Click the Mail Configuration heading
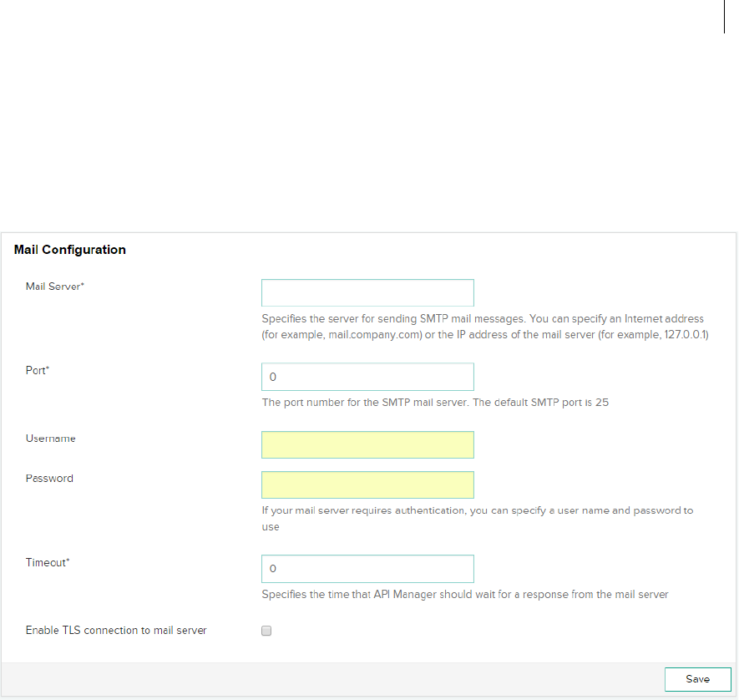Image resolution: width=739 pixels, height=700 pixels. pos(70,250)
